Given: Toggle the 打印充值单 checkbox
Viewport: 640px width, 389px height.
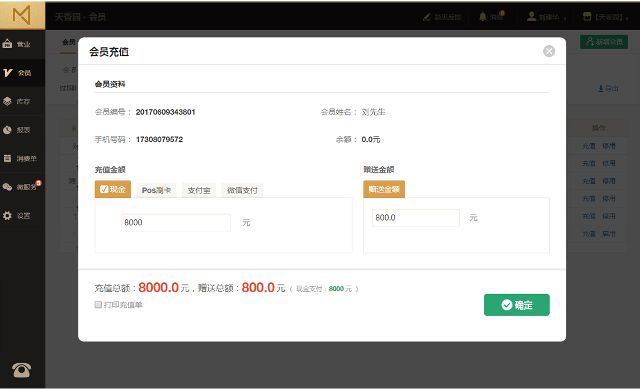Looking at the screenshot, I should point(98,305).
